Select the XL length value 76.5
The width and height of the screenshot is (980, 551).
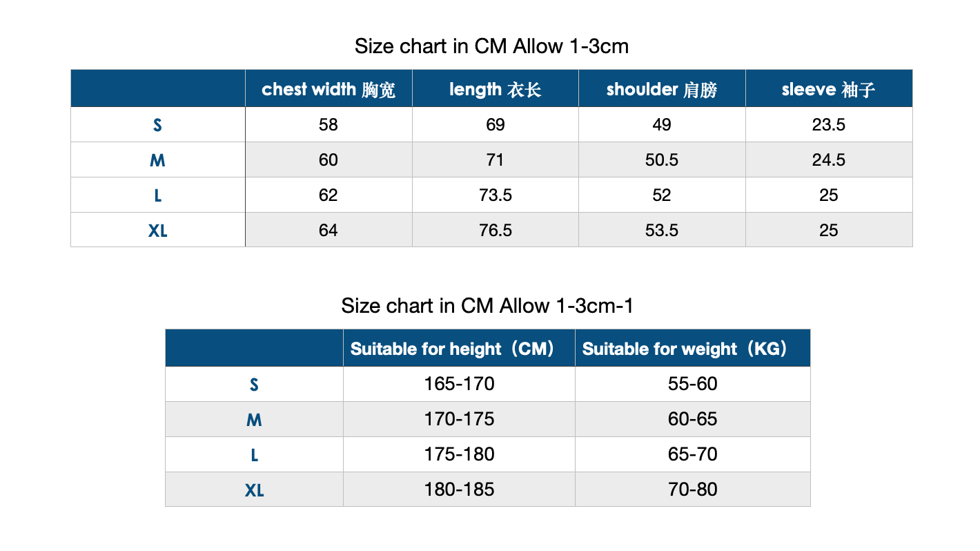495,231
